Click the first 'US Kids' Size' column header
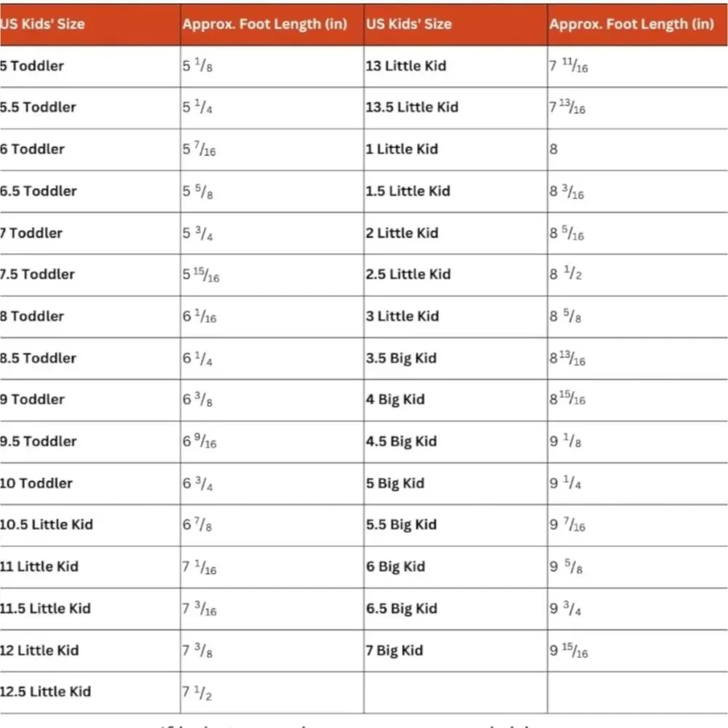 (x=42, y=24)
